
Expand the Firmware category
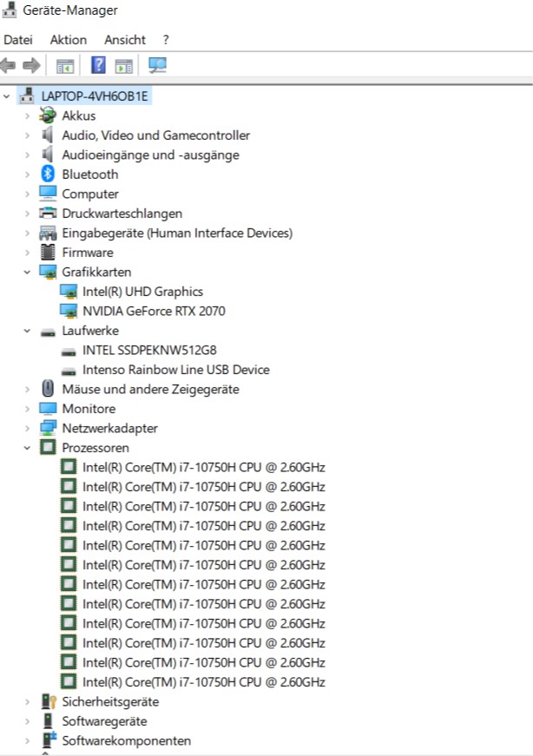[27, 253]
